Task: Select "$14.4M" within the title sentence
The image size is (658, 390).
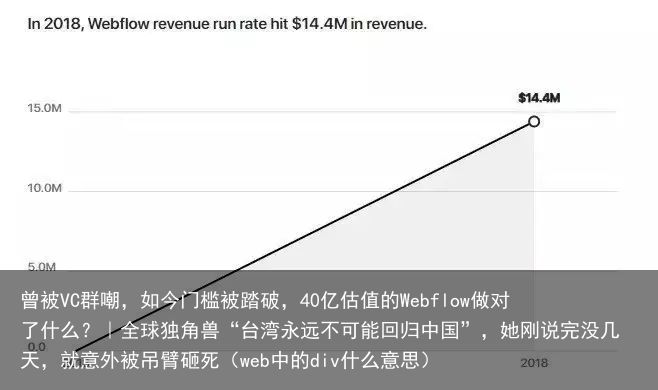Action: (320, 24)
